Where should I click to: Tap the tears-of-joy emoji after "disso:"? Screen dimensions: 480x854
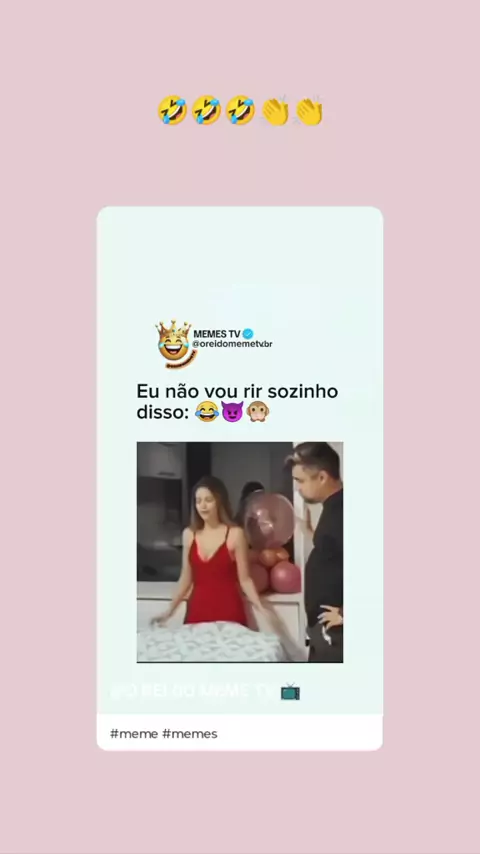(x=206, y=411)
